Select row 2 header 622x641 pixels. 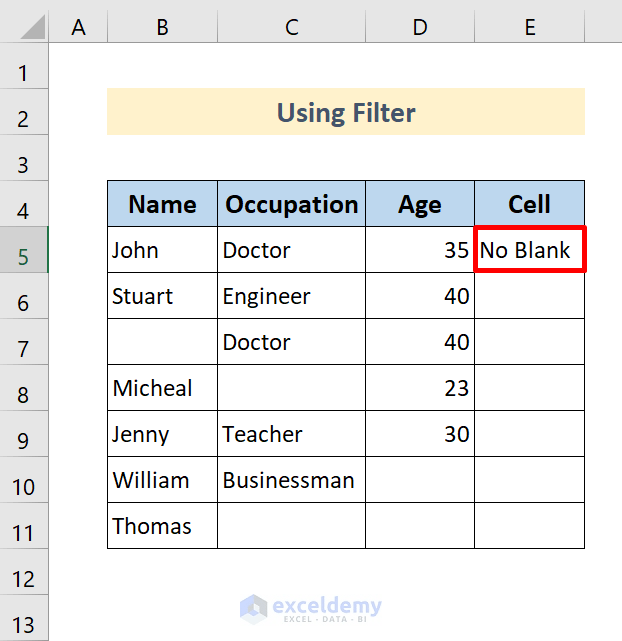24,112
